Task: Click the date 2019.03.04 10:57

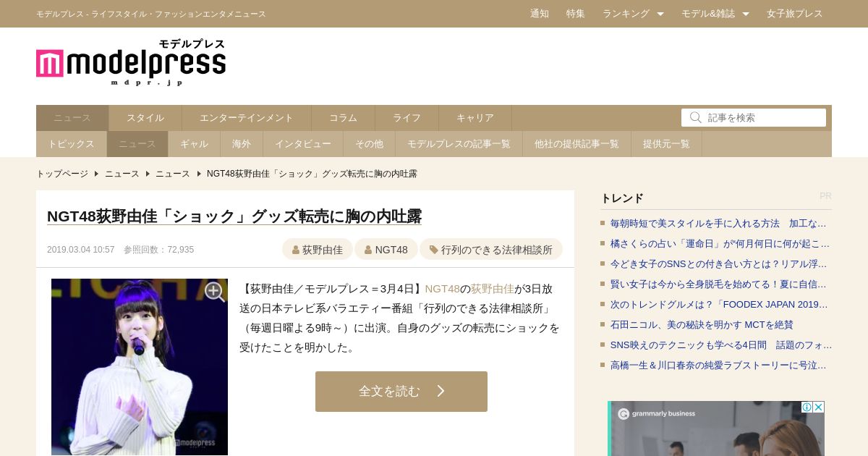Action: [x=81, y=250]
